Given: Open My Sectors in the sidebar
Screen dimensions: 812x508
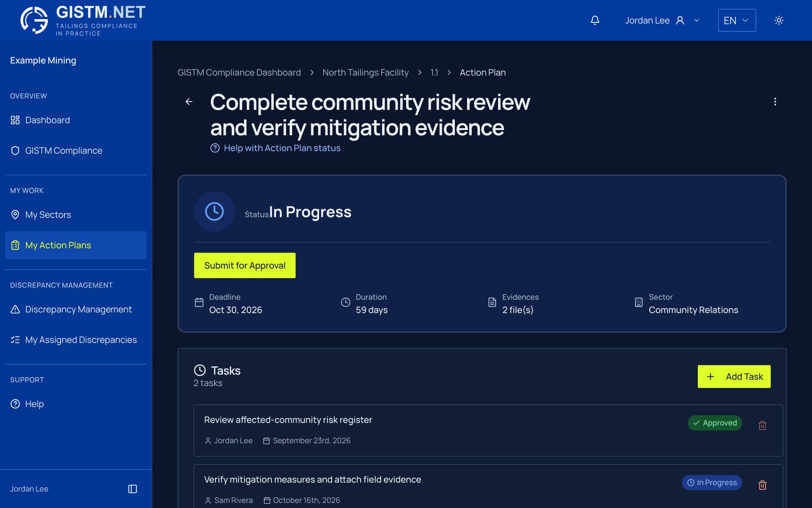Looking at the screenshot, I should (76, 214).
